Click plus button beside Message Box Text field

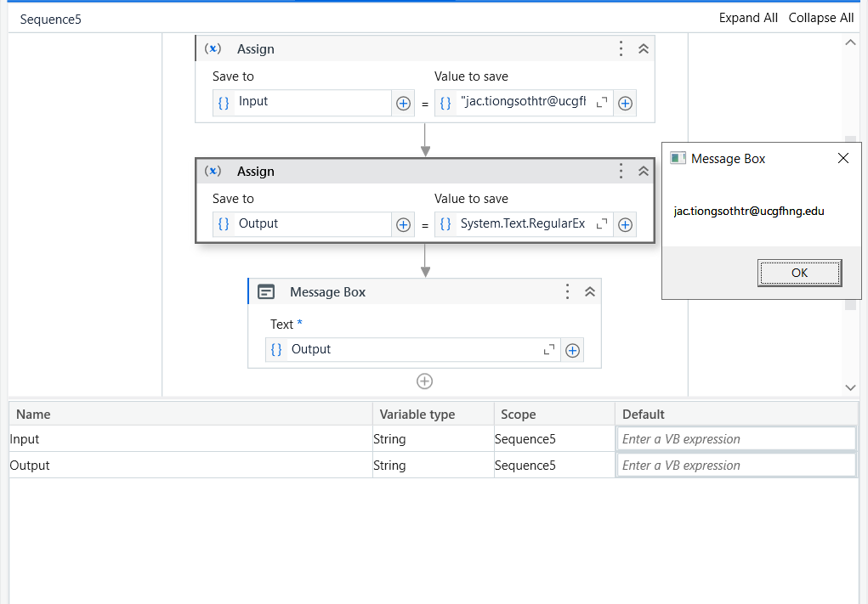[x=572, y=350]
